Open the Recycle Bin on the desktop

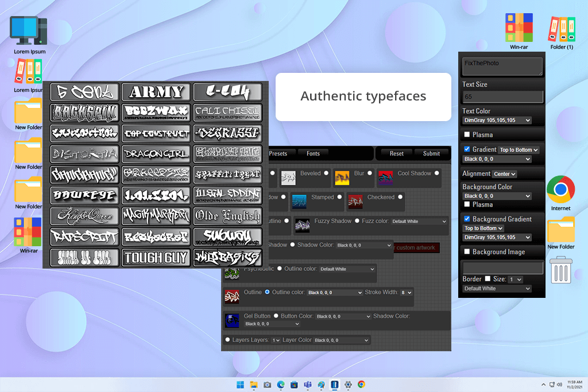pyautogui.click(x=560, y=270)
